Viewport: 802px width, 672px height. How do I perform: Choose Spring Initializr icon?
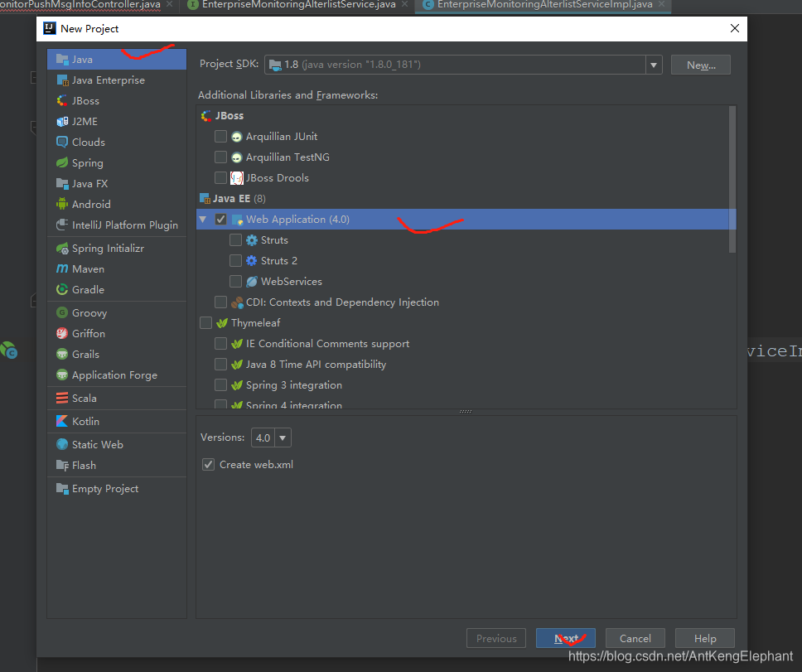62,249
